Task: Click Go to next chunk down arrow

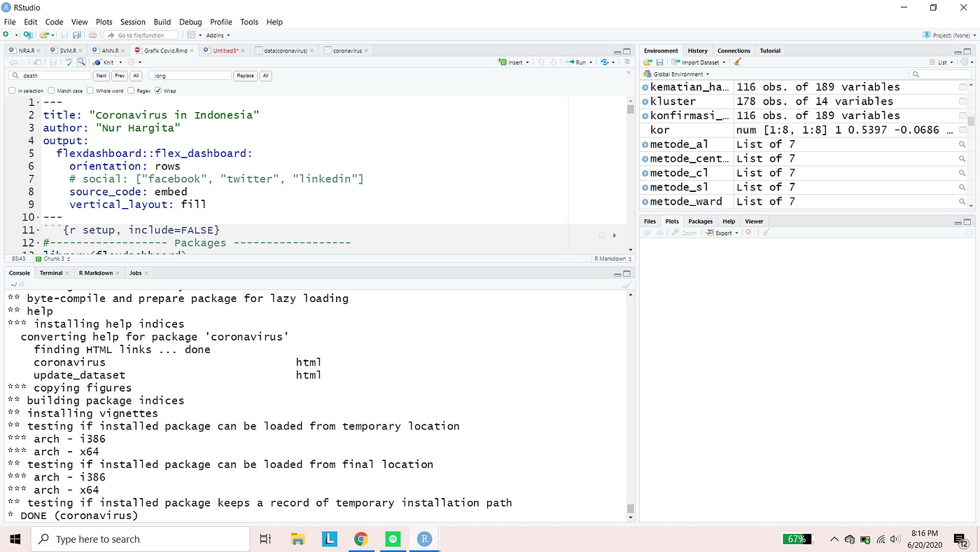Action: 554,62
